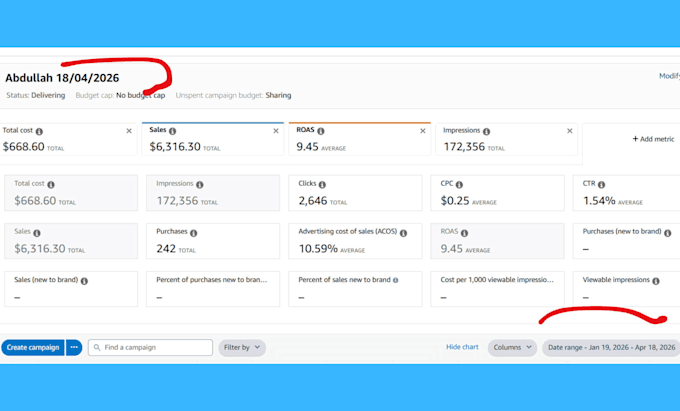Click Unspent campaign budget Sharing value
Image resolution: width=680 pixels, height=411 pixels.
click(278, 95)
